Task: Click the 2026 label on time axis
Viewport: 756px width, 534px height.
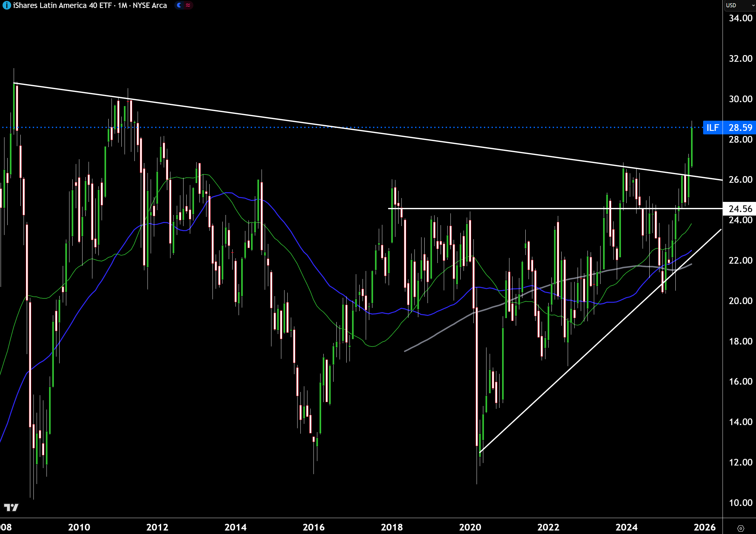Action: click(x=705, y=527)
